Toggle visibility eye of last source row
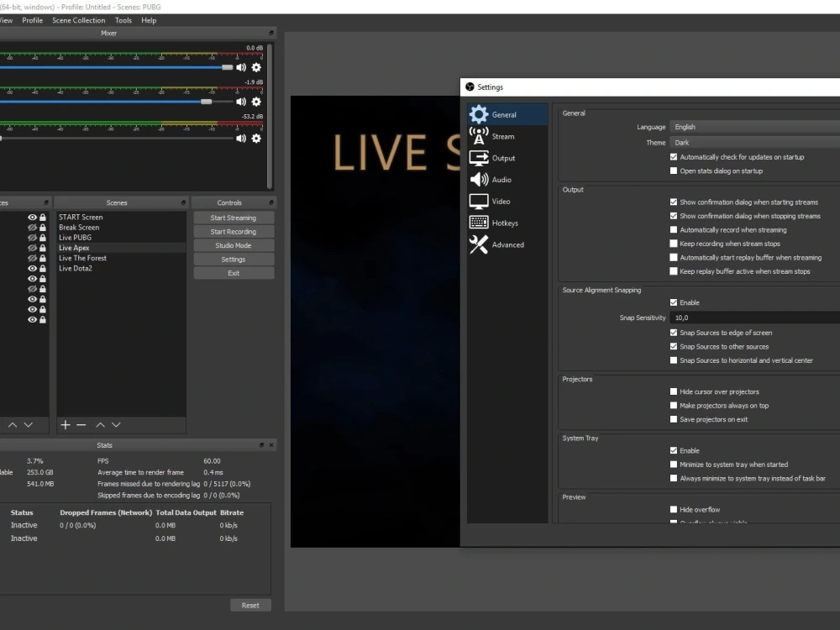The width and height of the screenshot is (840, 630). (x=32, y=320)
